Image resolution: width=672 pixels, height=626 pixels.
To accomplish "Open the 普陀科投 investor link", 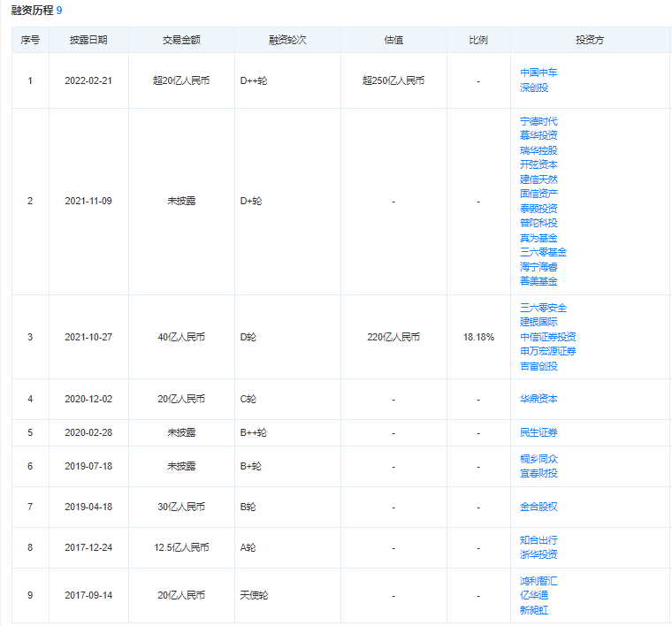I will pos(538,223).
